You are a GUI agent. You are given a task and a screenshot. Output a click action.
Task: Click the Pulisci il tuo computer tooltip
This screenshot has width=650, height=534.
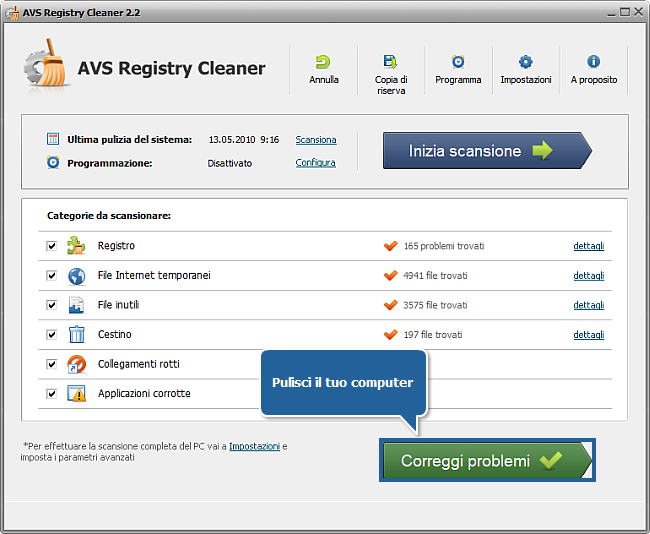point(343,382)
